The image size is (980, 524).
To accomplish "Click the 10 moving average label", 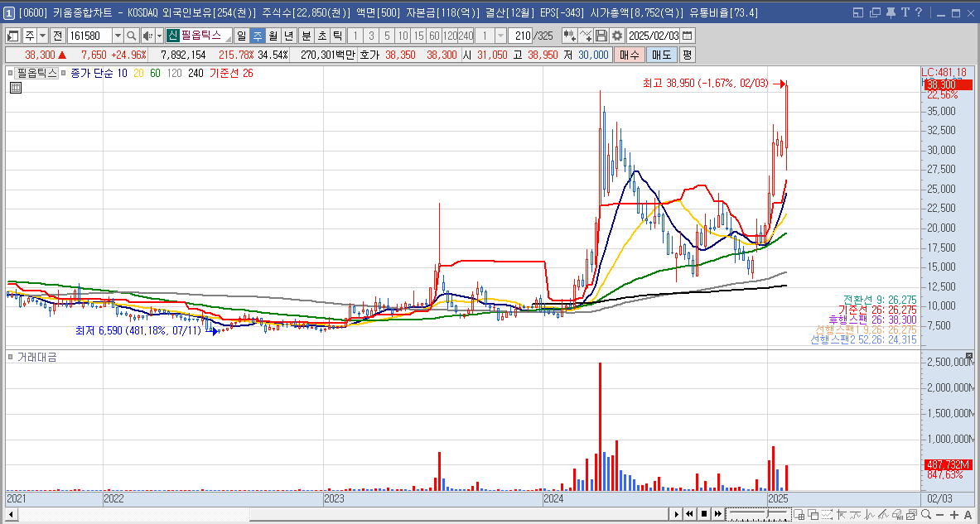I will 122,73.
